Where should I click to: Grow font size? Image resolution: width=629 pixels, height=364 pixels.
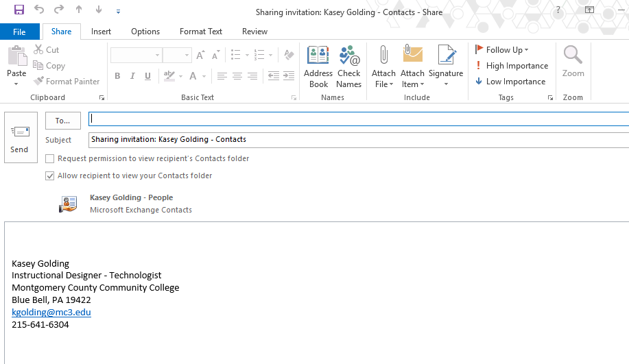click(x=200, y=56)
